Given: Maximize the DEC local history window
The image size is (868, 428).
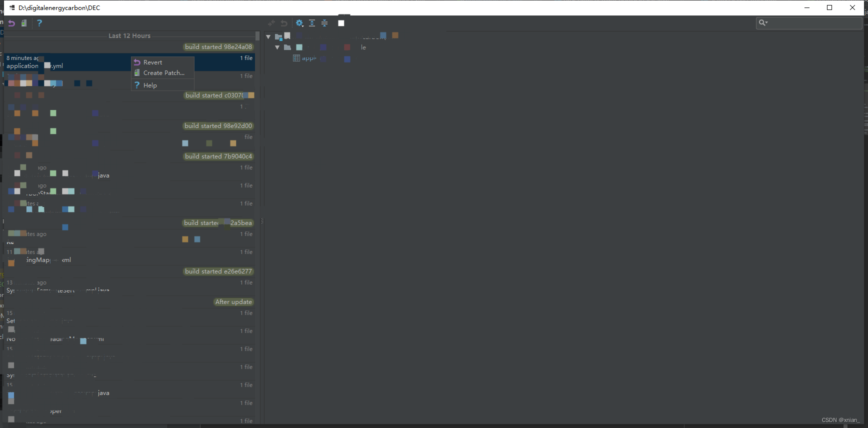Looking at the screenshot, I should click(x=829, y=7).
